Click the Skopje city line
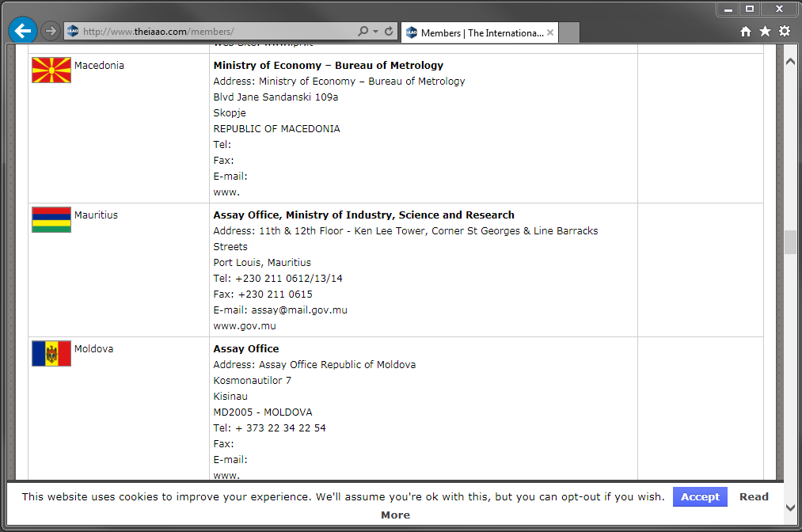 click(x=230, y=113)
